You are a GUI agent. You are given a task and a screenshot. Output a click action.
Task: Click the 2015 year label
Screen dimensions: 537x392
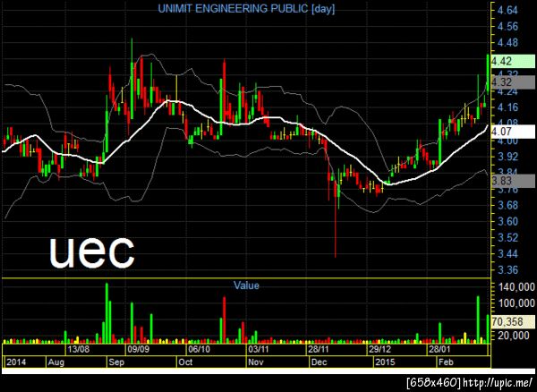tap(385, 362)
